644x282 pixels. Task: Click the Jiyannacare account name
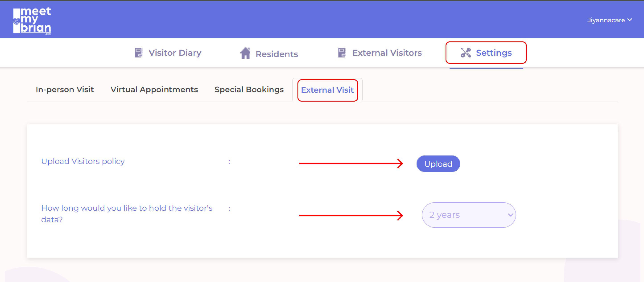[x=606, y=20]
